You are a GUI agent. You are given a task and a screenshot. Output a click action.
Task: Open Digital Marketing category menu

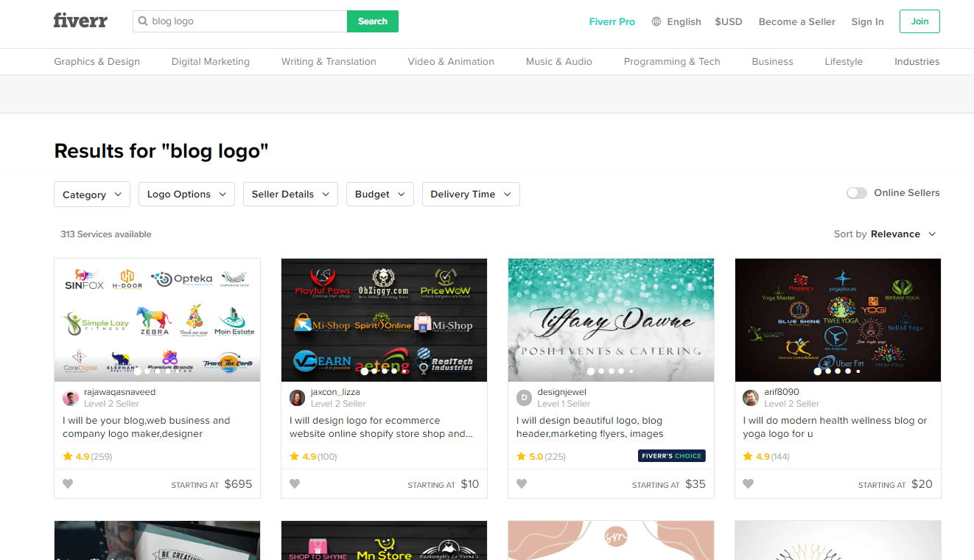[211, 62]
